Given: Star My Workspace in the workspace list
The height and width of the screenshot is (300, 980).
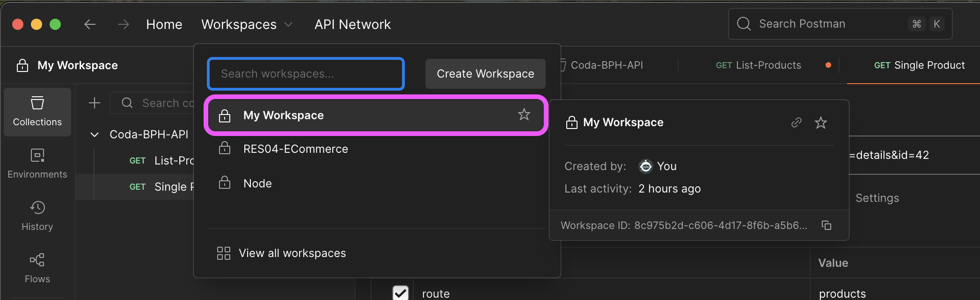Looking at the screenshot, I should tap(524, 114).
